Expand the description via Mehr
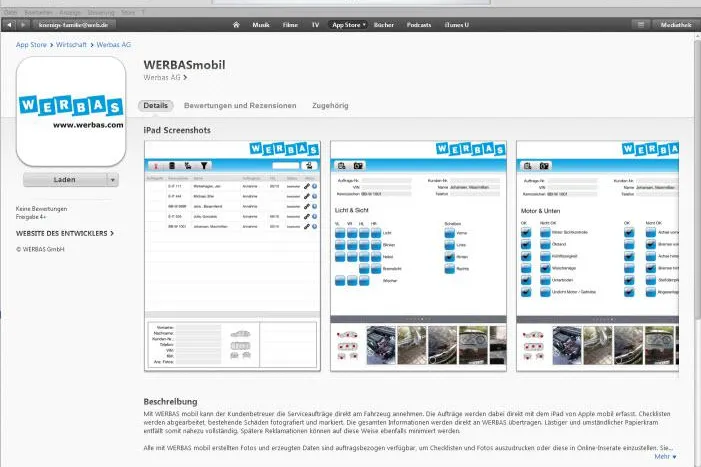The image size is (701, 467). [x=665, y=456]
